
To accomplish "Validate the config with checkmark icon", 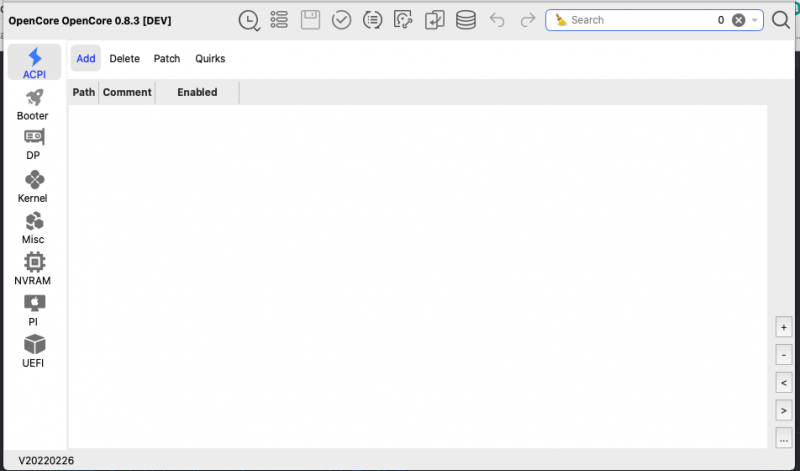I will pos(341,20).
